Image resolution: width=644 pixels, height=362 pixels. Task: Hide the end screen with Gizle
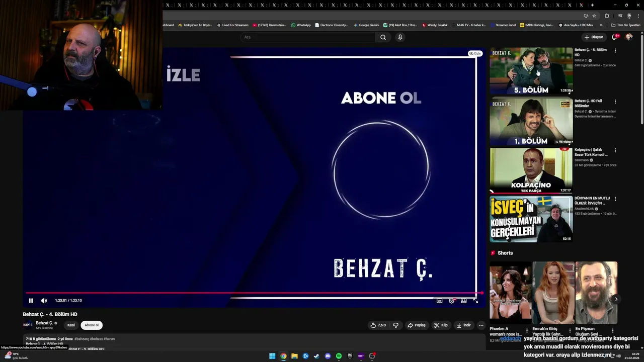[475, 53]
